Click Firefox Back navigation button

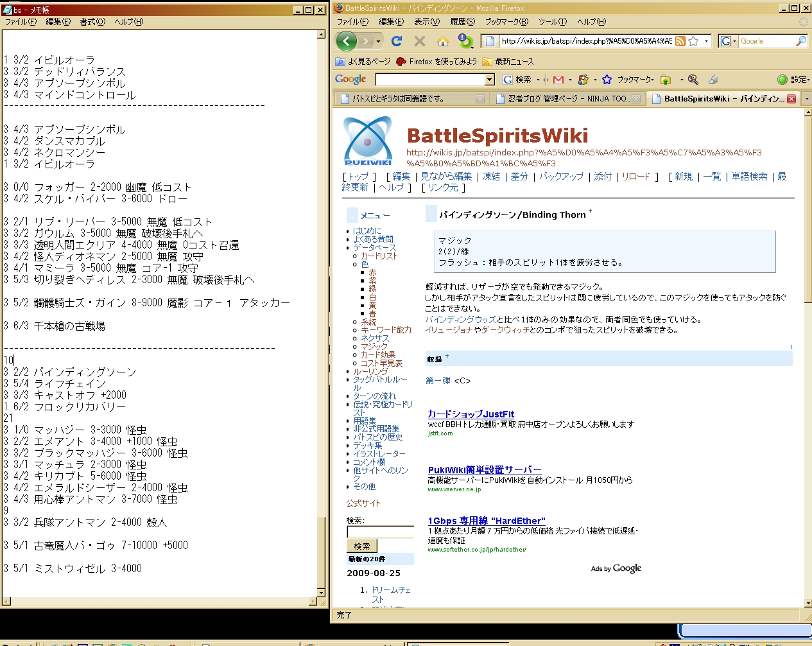[347, 41]
